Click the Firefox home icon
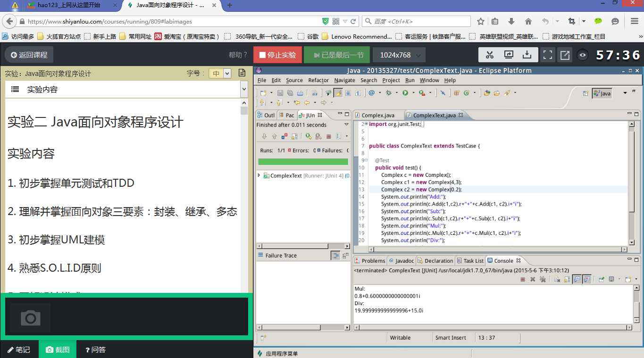This screenshot has height=358, width=644. [x=528, y=21]
